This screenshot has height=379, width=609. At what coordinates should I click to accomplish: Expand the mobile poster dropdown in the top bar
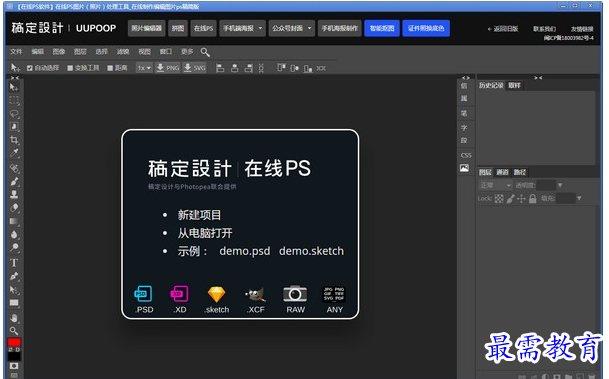coord(260,28)
